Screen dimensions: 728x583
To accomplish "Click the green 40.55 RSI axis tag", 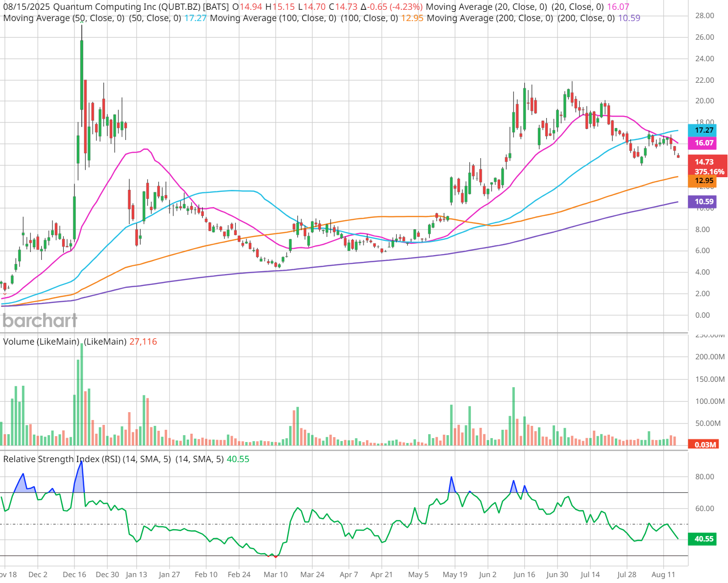I will click(x=703, y=539).
